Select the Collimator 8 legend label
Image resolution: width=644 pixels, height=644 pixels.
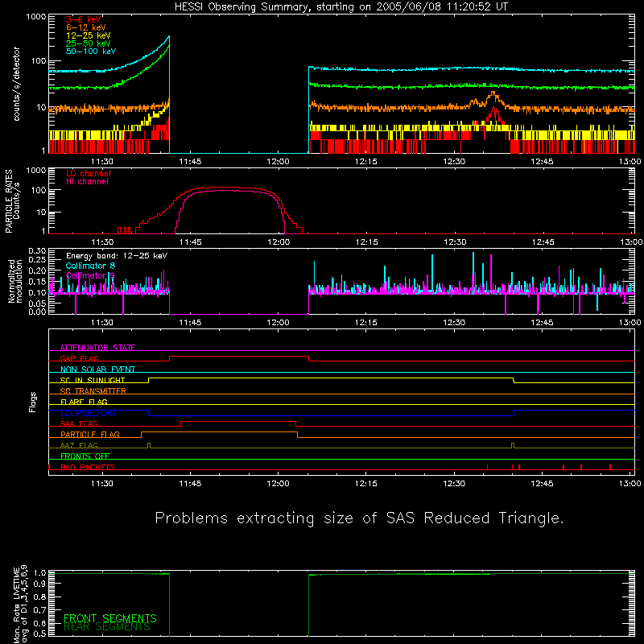(90, 266)
